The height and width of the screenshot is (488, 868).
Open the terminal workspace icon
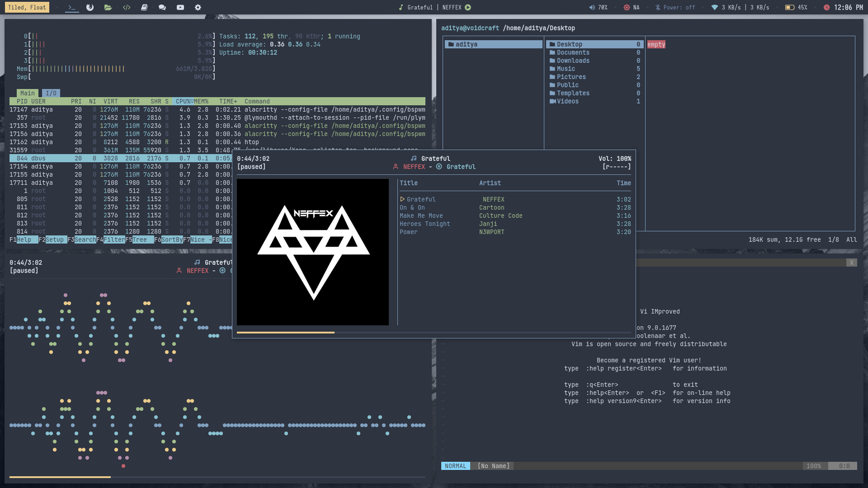72,7
